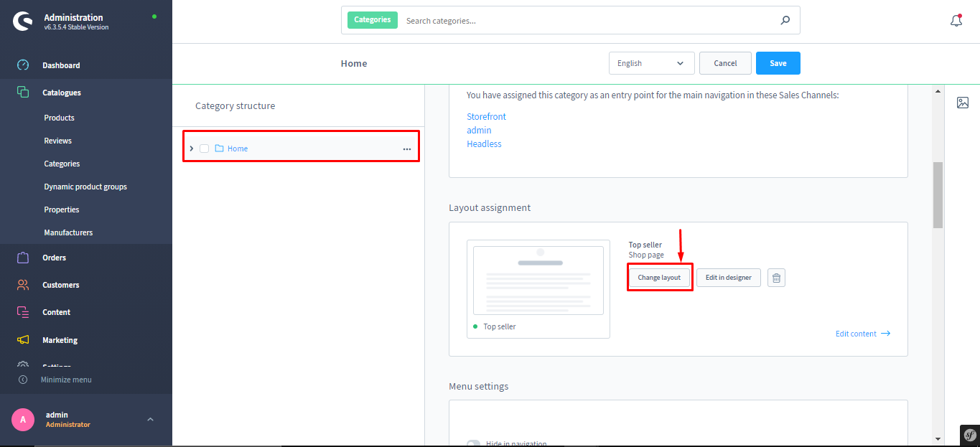Image resolution: width=980 pixels, height=447 pixels.
Task: Click the Minimize menu arrow icon
Action: [x=23, y=380]
